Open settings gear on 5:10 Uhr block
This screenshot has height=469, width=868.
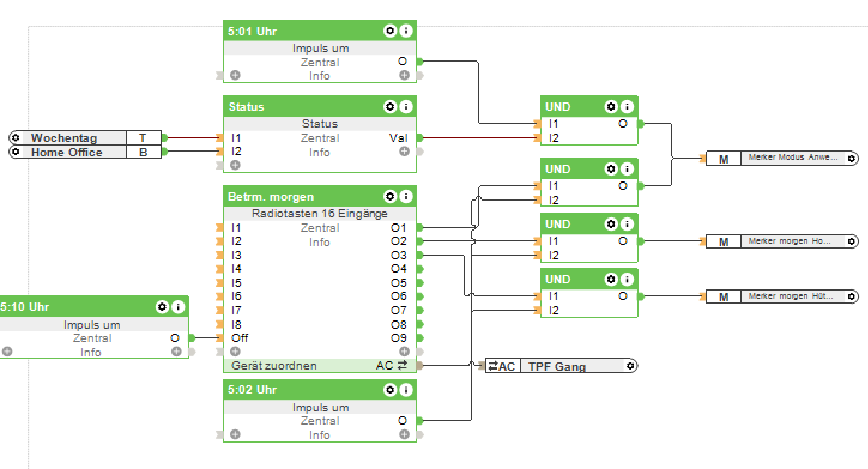[x=162, y=307]
